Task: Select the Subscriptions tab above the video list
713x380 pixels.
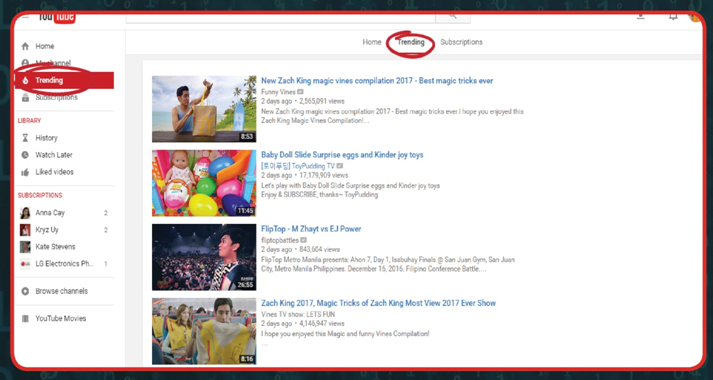Action: click(461, 42)
